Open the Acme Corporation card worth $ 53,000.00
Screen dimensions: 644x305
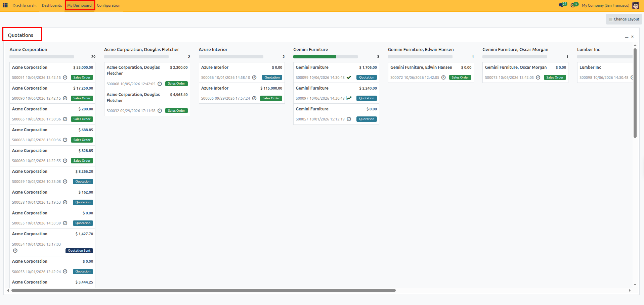[52, 72]
